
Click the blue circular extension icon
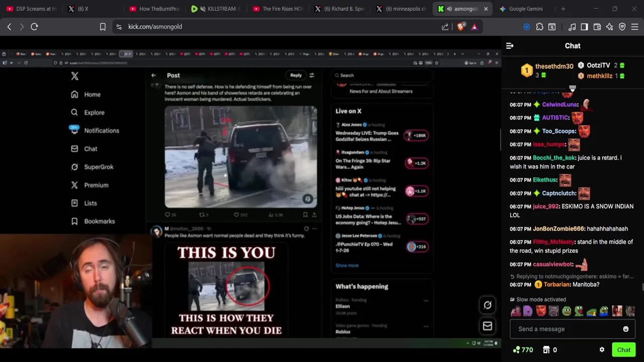pyautogui.click(x=527, y=27)
